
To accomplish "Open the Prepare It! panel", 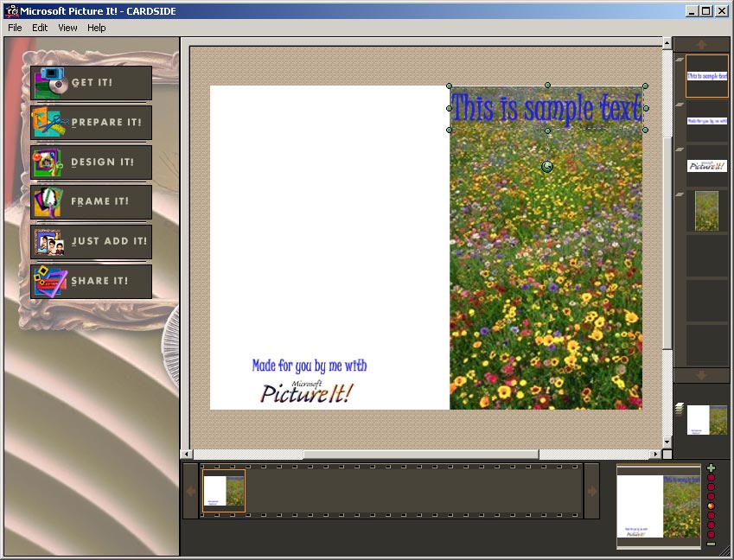I will 92,123.
